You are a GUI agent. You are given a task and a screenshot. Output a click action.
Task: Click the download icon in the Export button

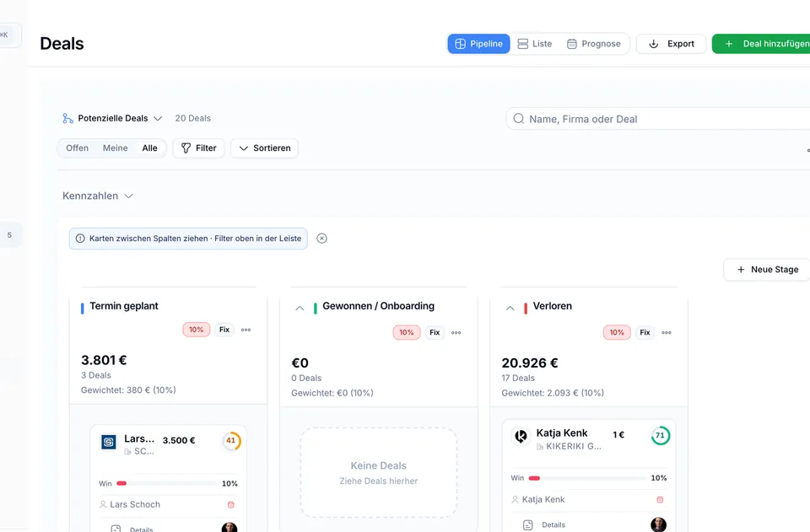pos(653,44)
